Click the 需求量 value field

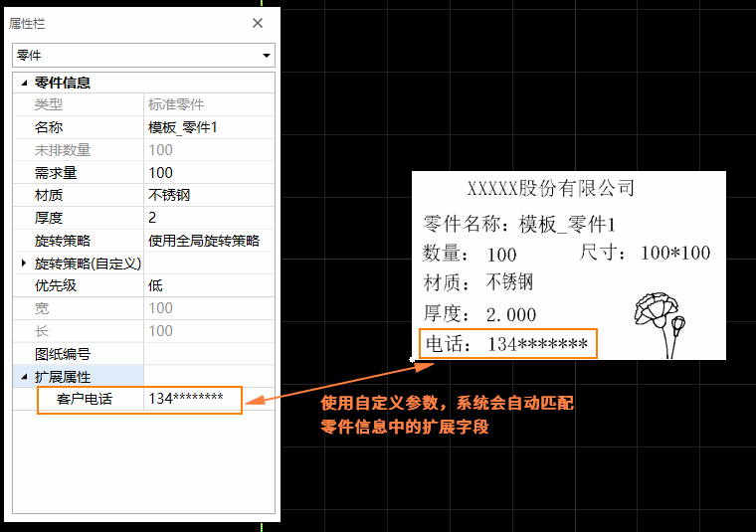[x=208, y=173]
